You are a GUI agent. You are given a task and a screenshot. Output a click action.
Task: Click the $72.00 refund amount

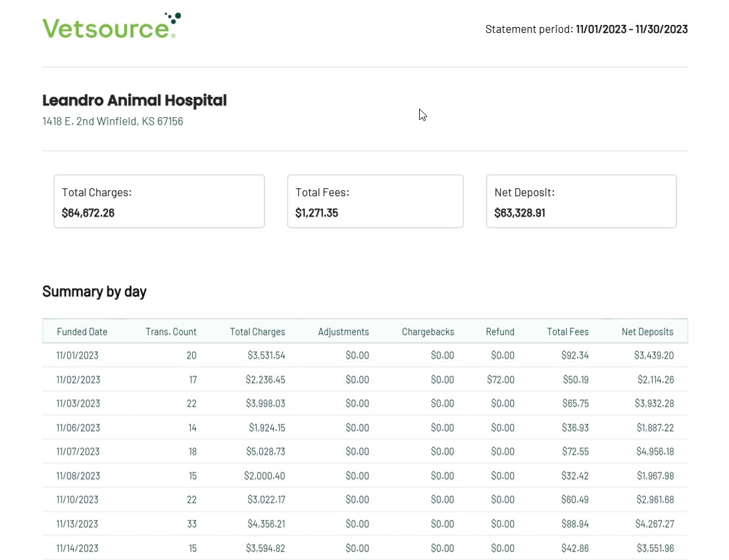pyautogui.click(x=501, y=380)
